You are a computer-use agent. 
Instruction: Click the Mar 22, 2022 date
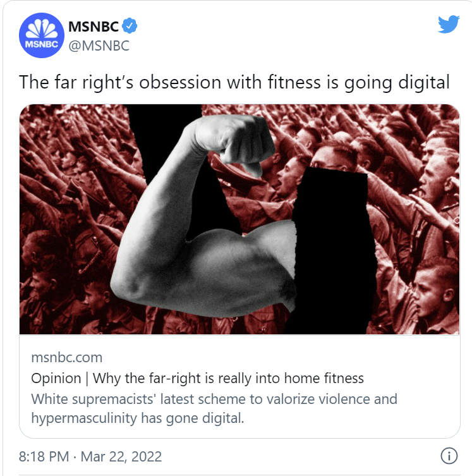(121, 456)
